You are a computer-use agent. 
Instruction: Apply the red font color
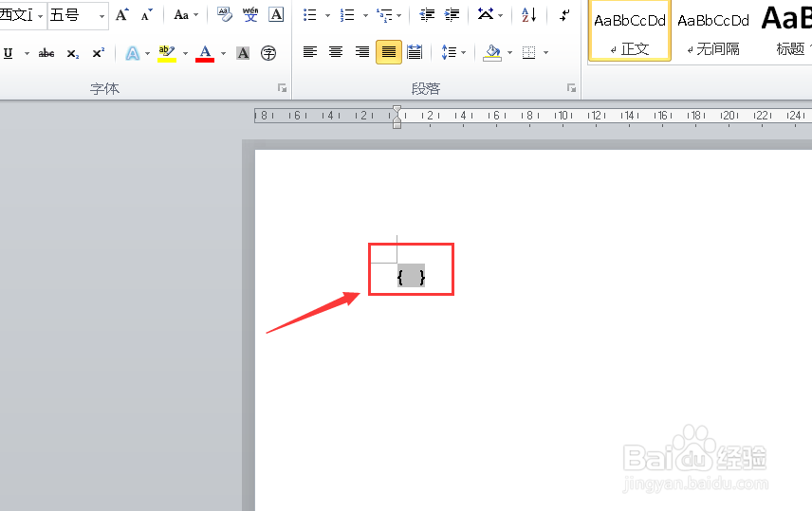pyautogui.click(x=205, y=53)
